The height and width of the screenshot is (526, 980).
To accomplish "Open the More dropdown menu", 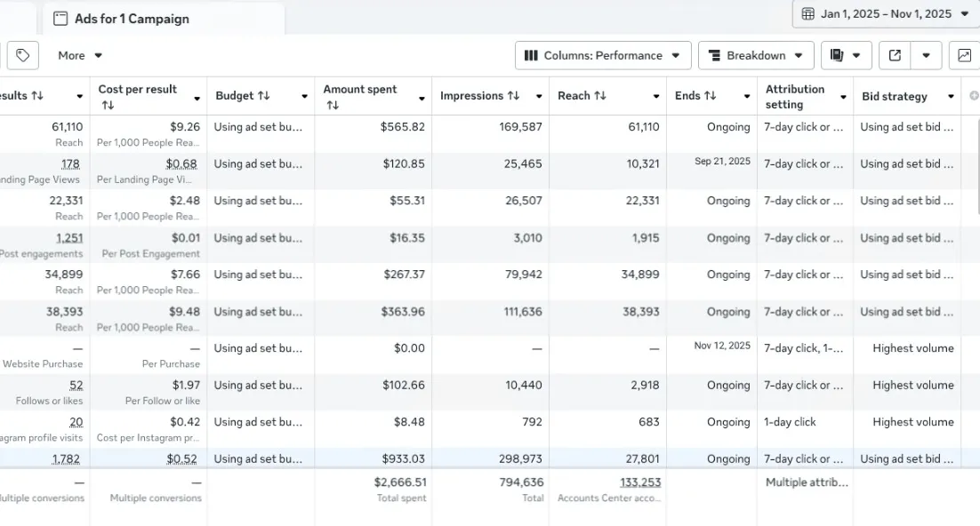I will click(80, 56).
